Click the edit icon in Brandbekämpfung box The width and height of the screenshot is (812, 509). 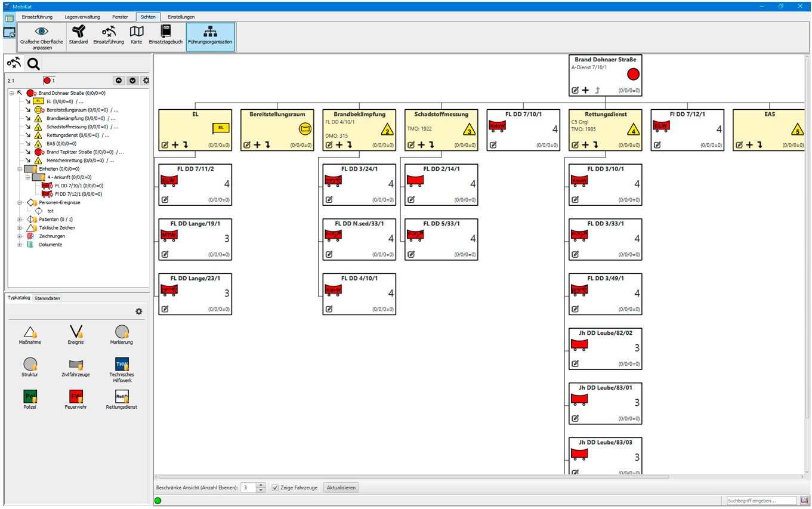[329, 145]
